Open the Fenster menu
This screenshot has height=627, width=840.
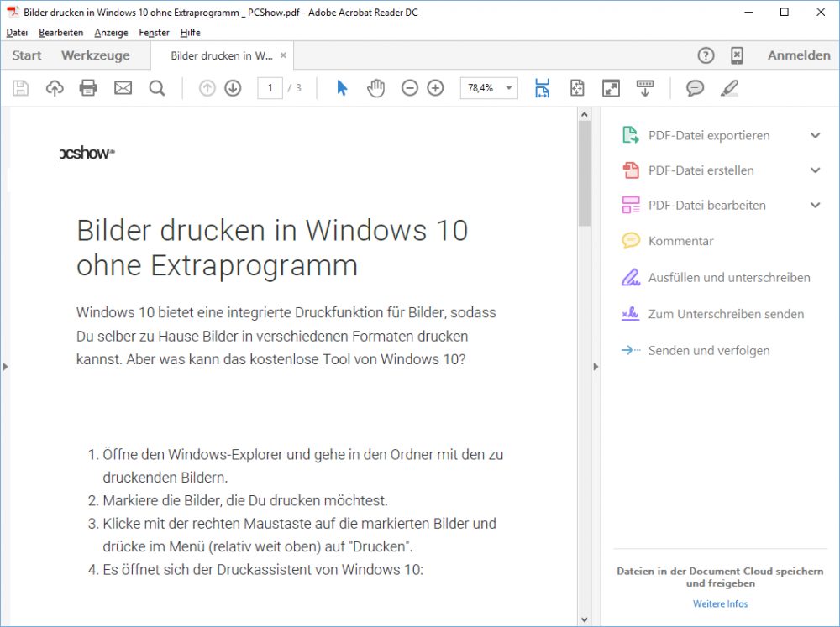click(x=154, y=32)
